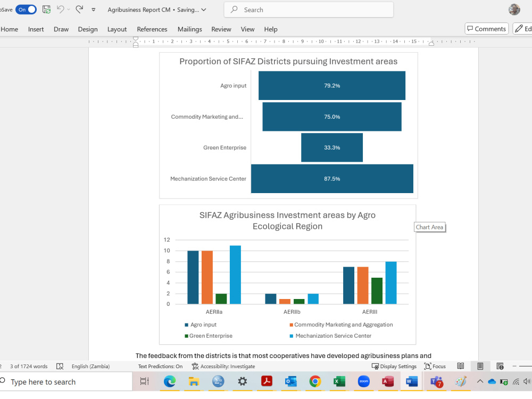Viewport: 532px width, 399px height.
Task: Click the Windows taskbar search box
Action: (x=66, y=381)
